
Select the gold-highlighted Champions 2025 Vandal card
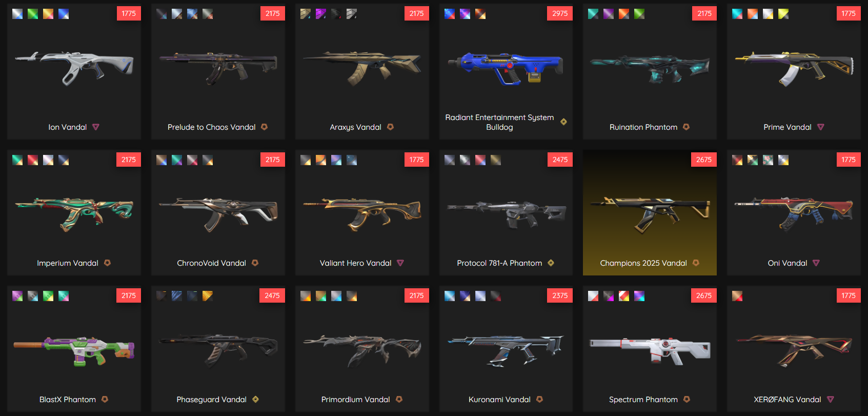click(650, 212)
